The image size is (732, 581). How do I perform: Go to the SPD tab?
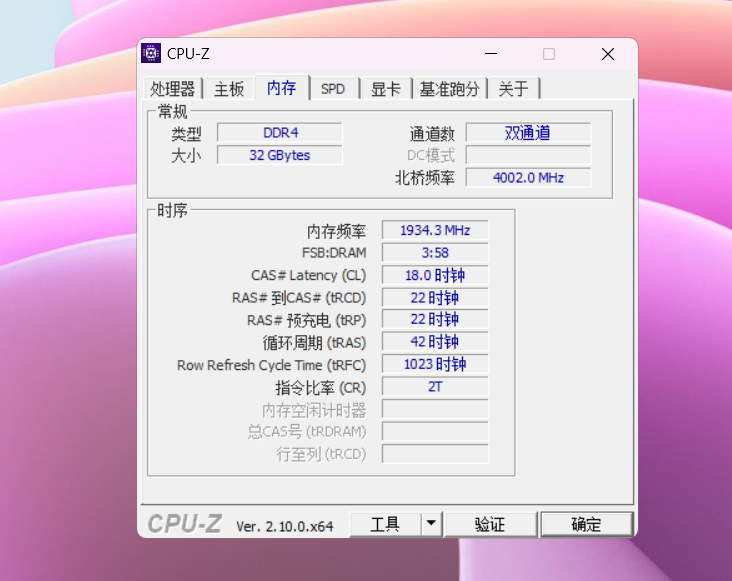pyautogui.click(x=333, y=89)
